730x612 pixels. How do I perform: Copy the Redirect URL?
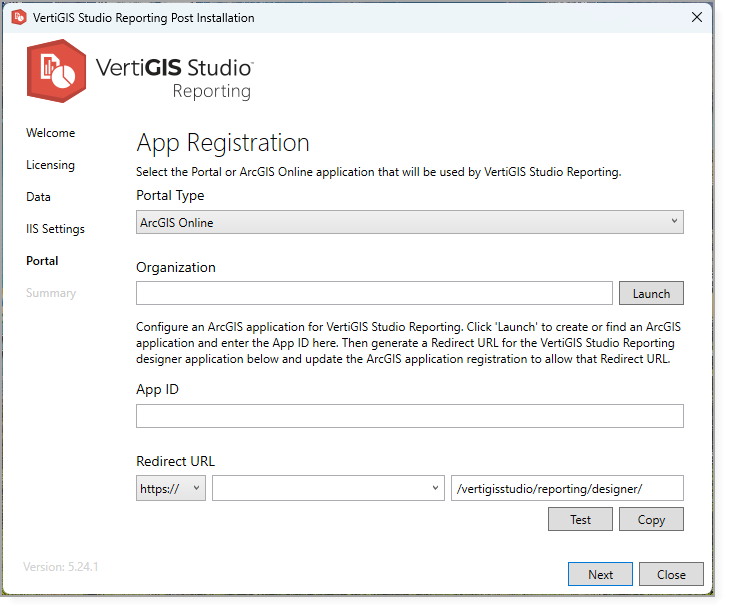tap(651, 519)
